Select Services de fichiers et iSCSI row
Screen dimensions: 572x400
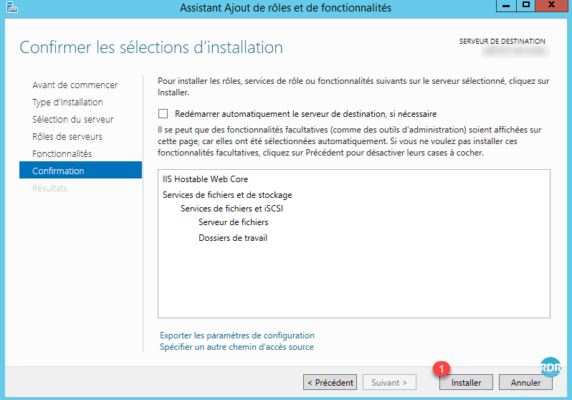(x=232, y=209)
